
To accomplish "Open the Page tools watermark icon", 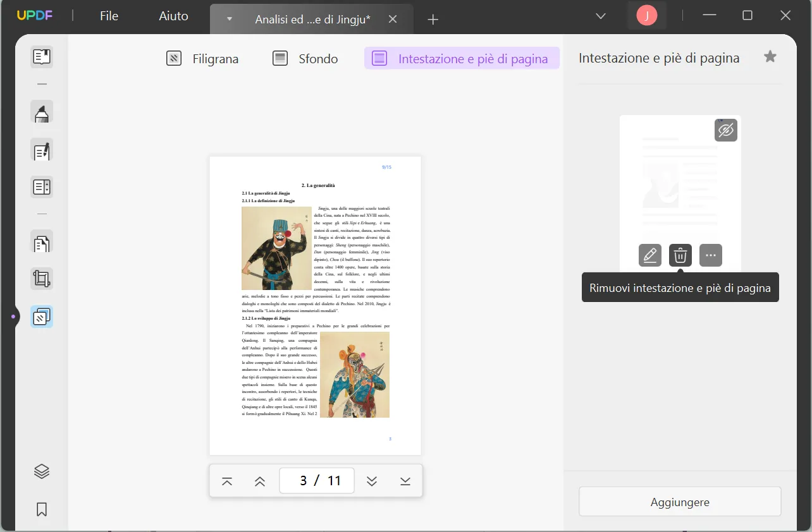I will pyautogui.click(x=42, y=317).
